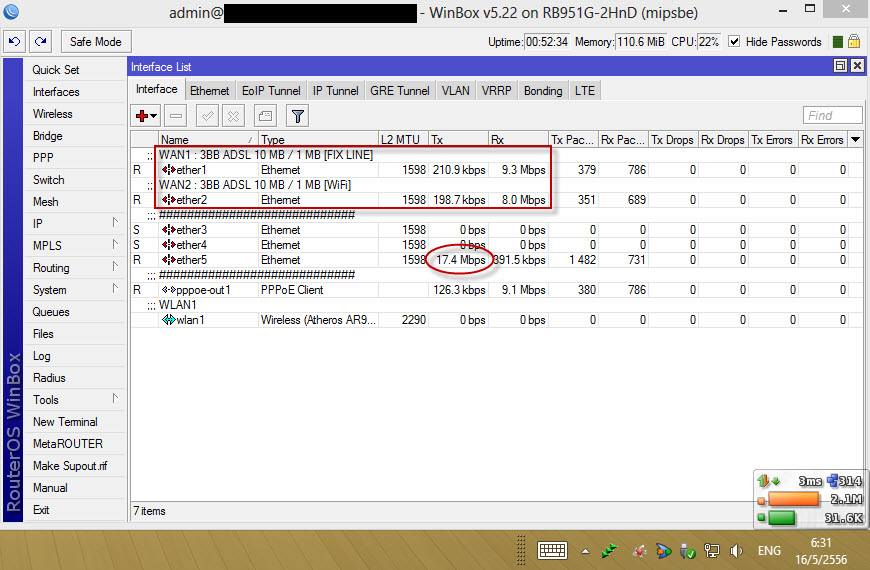Screen dimensions: 870x570
Task: Click the ENG language indicator
Action: point(769,551)
